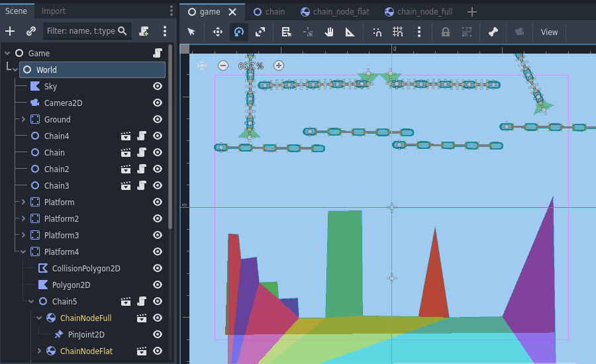Viewport: 596px width, 364px height.
Task: Switch to the Import tab
Action: click(54, 11)
